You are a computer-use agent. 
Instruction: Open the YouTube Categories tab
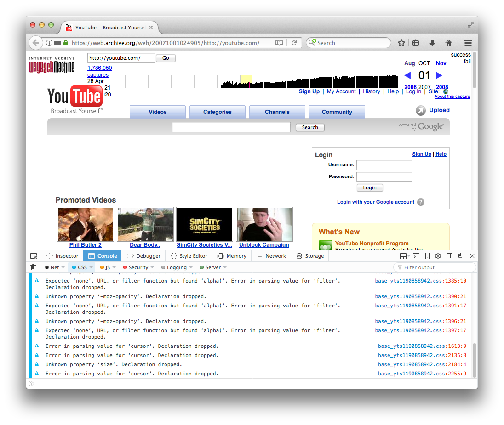(218, 112)
